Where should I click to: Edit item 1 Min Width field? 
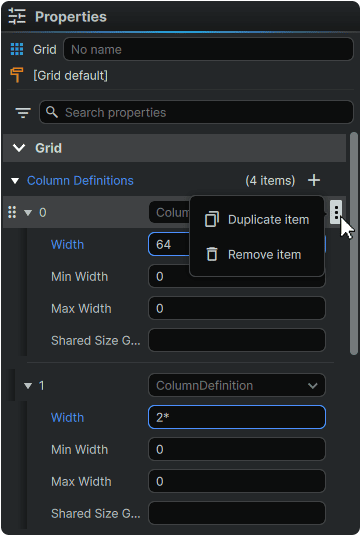(x=237, y=449)
